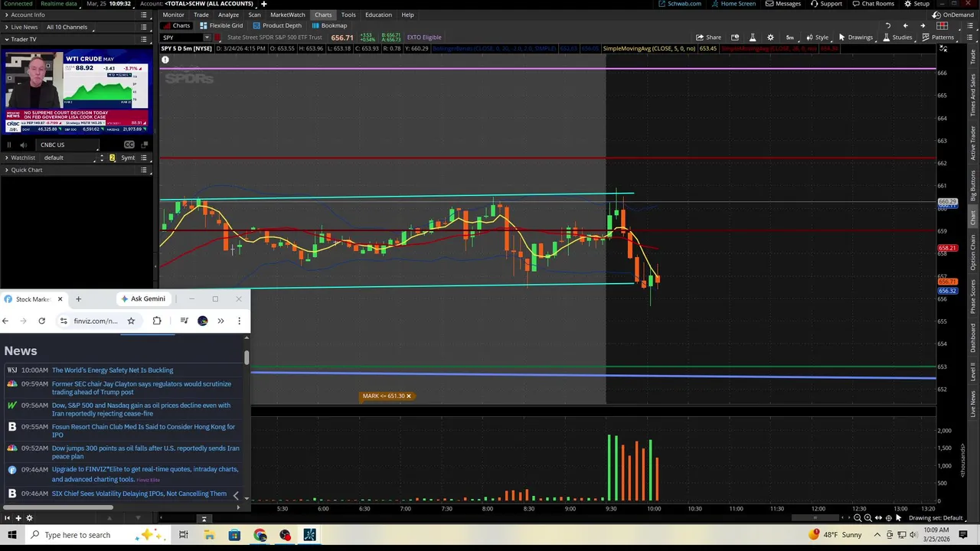
Task: Mute the Trader TV speaker icon
Action: click(23, 145)
